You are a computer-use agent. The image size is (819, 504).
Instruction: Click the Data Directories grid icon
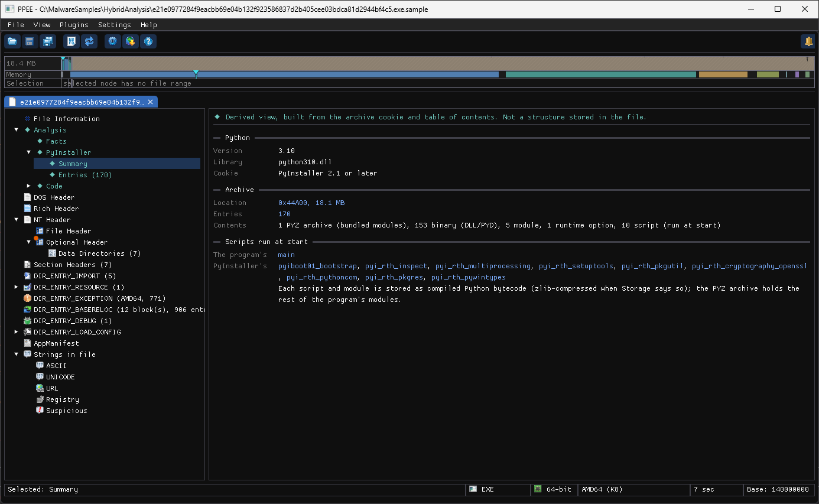click(x=52, y=253)
